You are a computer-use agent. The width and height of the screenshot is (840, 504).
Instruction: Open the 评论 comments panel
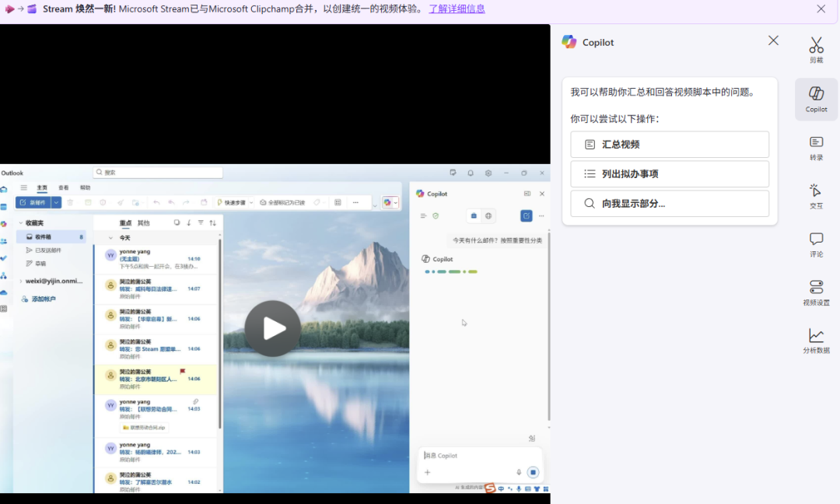click(x=816, y=244)
